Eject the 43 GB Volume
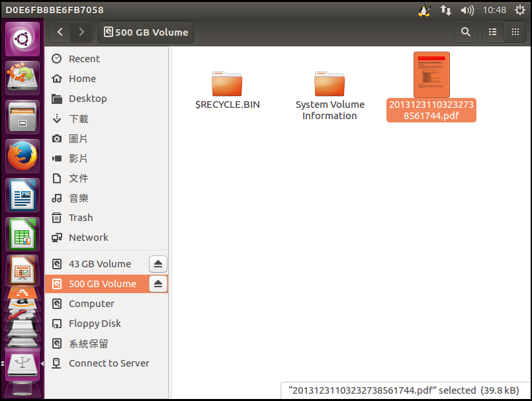Screen dimensions: 532x401 coord(158,264)
